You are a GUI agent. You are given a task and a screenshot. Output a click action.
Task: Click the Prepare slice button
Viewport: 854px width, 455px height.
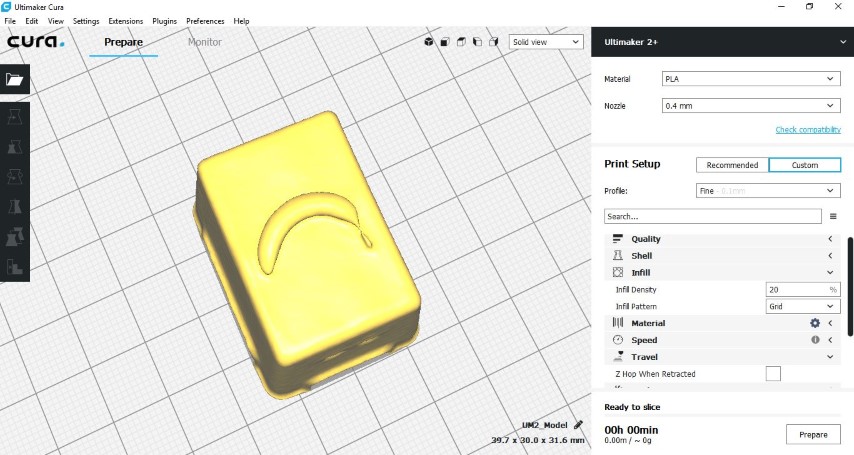coord(813,434)
